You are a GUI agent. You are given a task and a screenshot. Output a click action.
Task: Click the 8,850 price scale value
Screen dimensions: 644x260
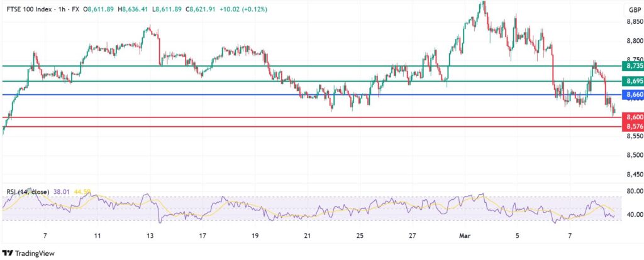tap(633, 22)
